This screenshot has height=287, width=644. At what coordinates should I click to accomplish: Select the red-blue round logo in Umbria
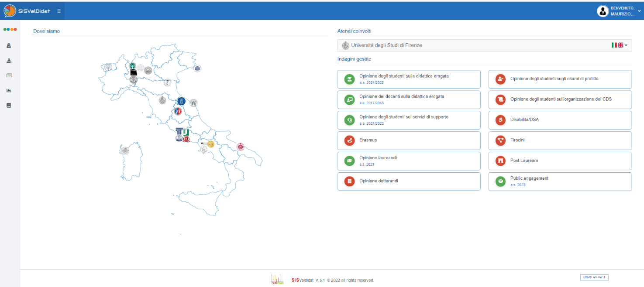click(178, 111)
